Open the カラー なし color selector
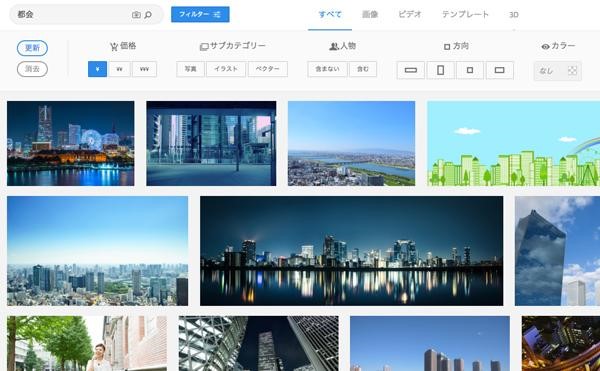Viewport: 600px width, 371px height. coord(558,71)
